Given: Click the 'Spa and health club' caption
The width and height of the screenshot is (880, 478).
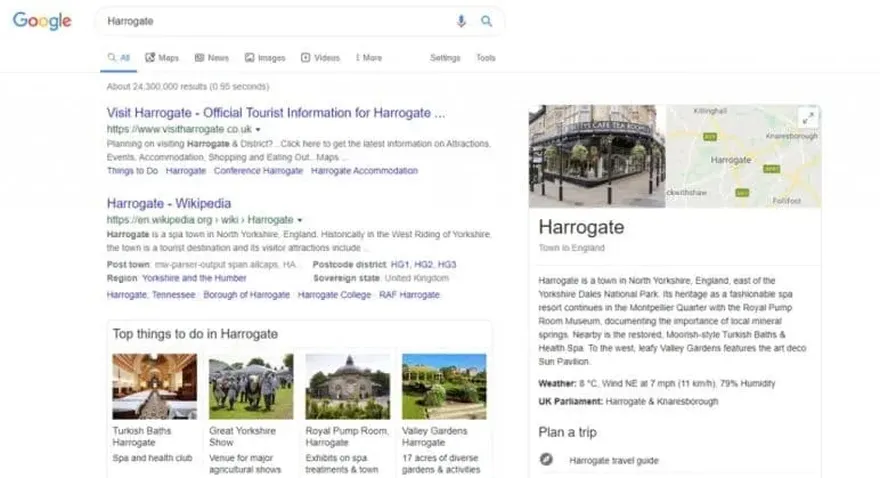Looking at the screenshot, I should (x=152, y=458).
